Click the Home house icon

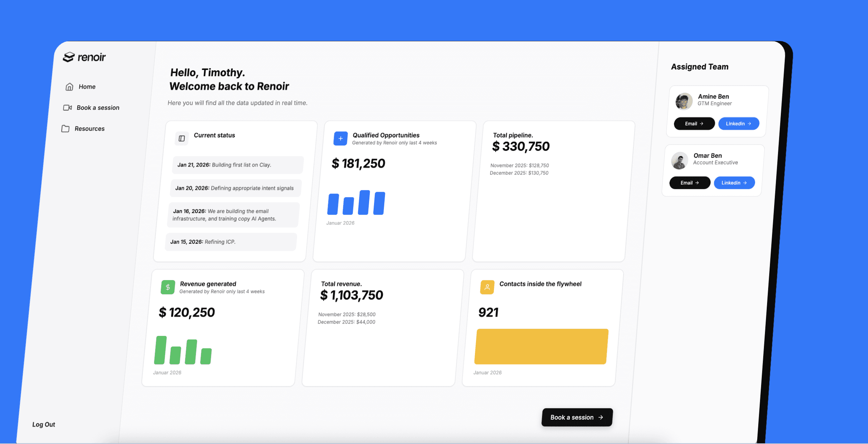point(70,87)
